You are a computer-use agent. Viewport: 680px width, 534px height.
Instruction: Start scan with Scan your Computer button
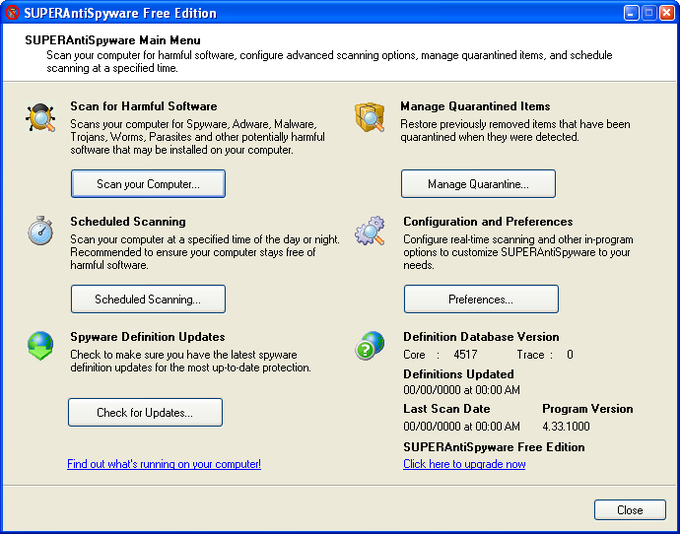coord(148,184)
